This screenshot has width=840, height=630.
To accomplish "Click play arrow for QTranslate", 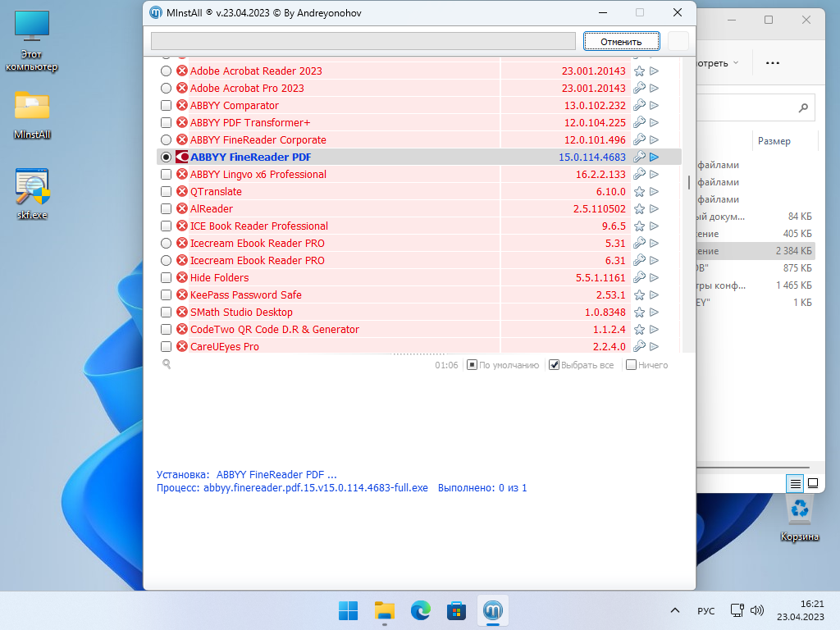I will tap(654, 192).
